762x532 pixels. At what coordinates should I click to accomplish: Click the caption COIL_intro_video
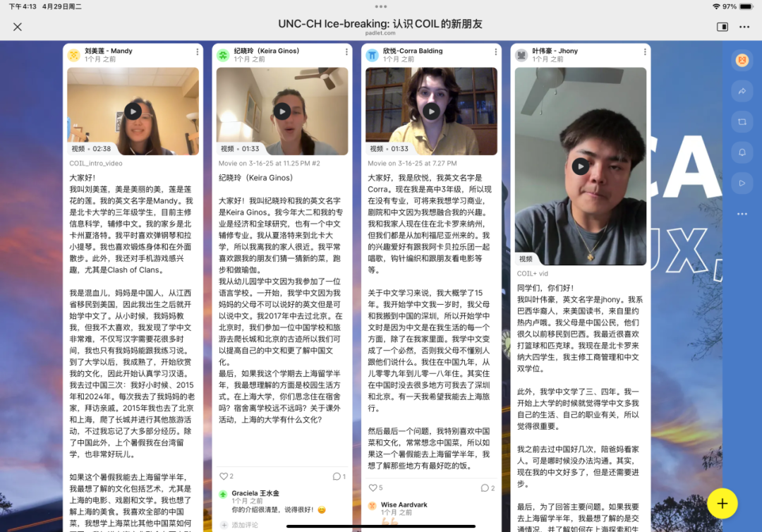[96, 163]
